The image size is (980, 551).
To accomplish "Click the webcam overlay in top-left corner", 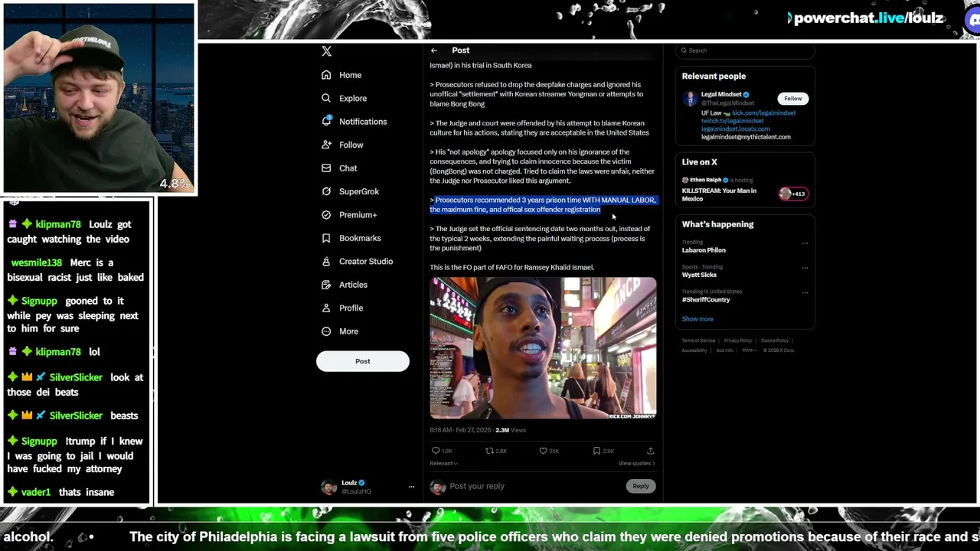I will (99, 98).
